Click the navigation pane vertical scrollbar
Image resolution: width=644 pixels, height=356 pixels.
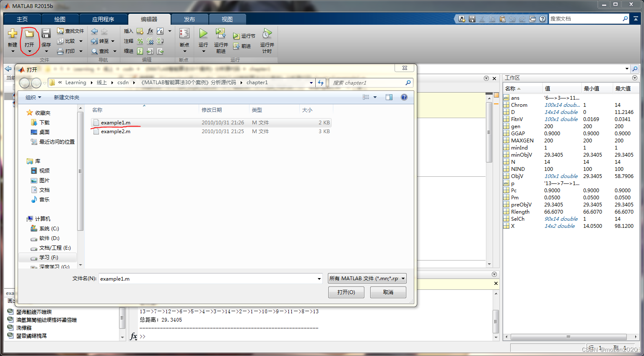coord(80,171)
